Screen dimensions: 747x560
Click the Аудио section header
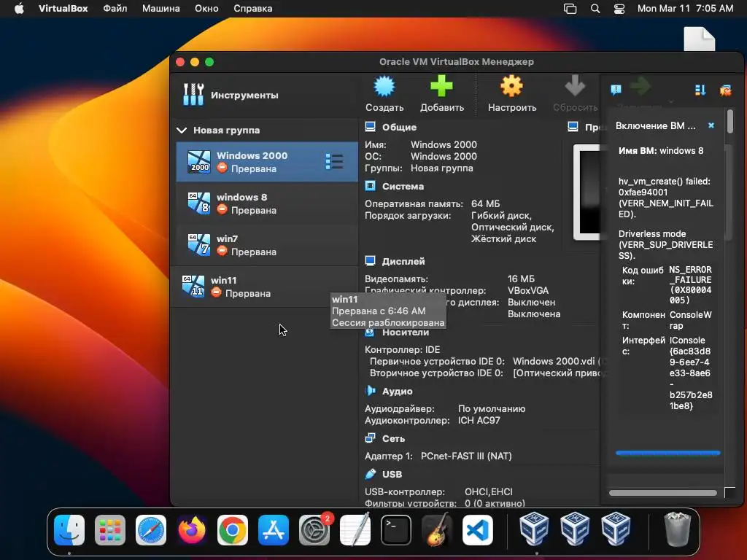pyautogui.click(x=398, y=391)
